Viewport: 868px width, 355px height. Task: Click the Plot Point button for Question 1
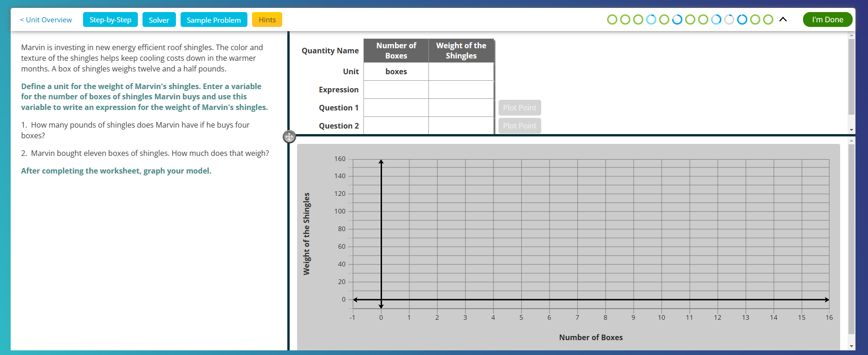[x=519, y=108]
